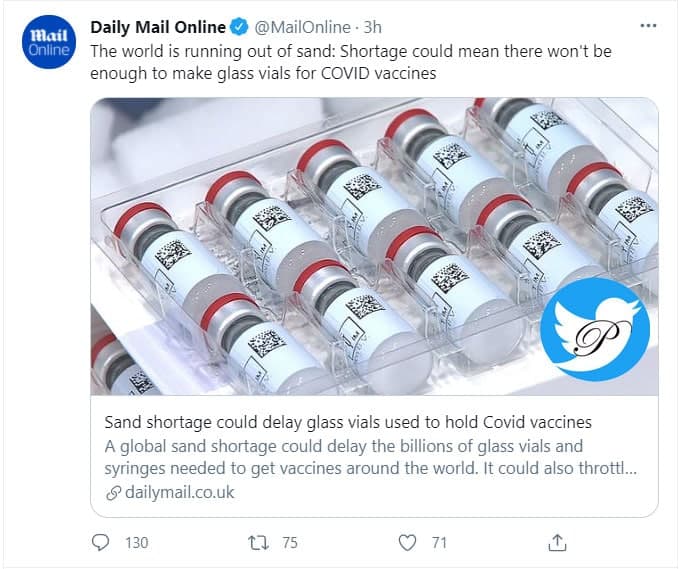Click the blue bird logo on the image
The image size is (688, 569).
594,330
